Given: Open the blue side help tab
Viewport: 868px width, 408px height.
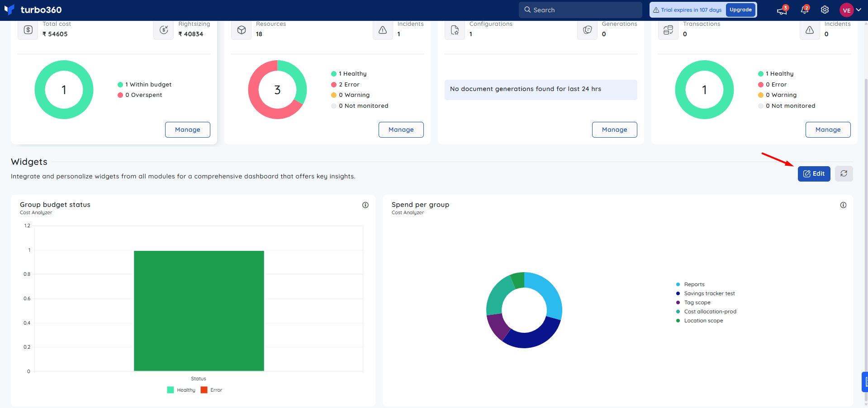Looking at the screenshot, I should [865, 382].
